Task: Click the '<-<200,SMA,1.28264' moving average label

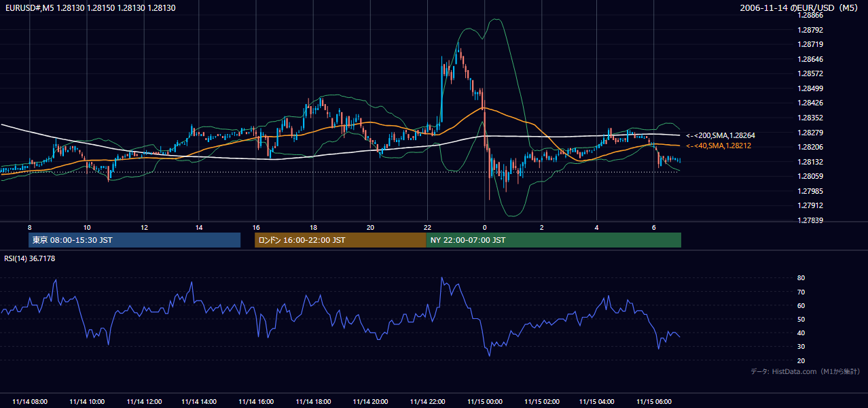Action: tap(721, 136)
